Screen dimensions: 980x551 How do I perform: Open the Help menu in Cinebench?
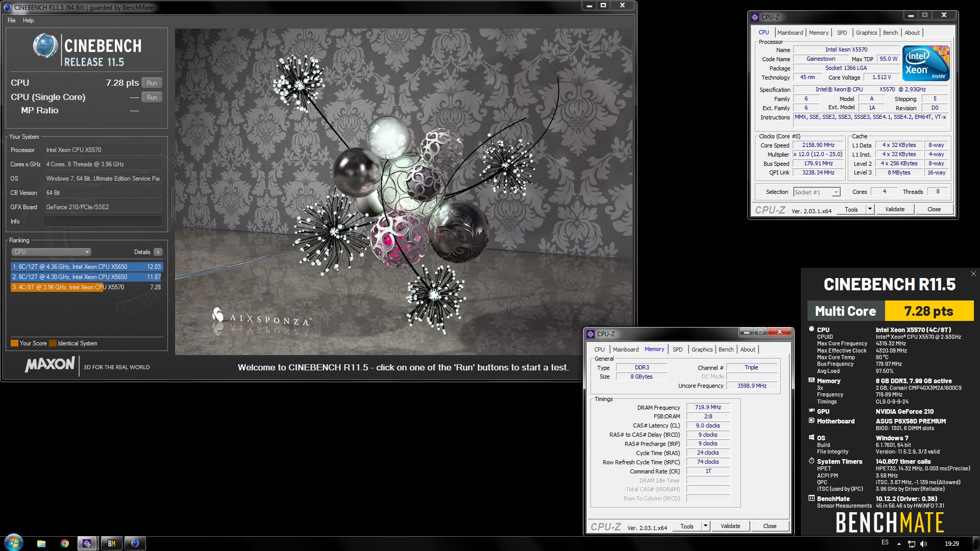point(28,20)
